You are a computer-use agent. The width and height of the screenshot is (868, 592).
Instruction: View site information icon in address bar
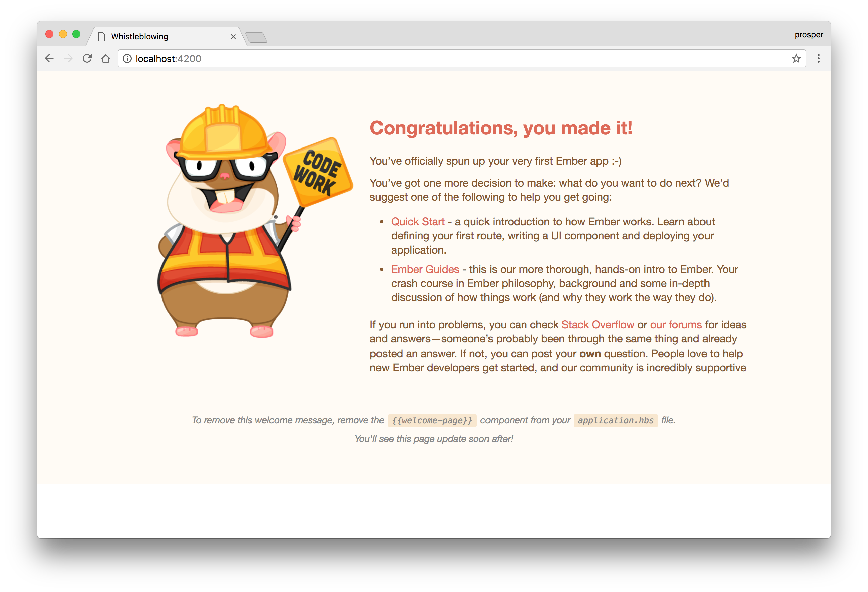point(127,59)
